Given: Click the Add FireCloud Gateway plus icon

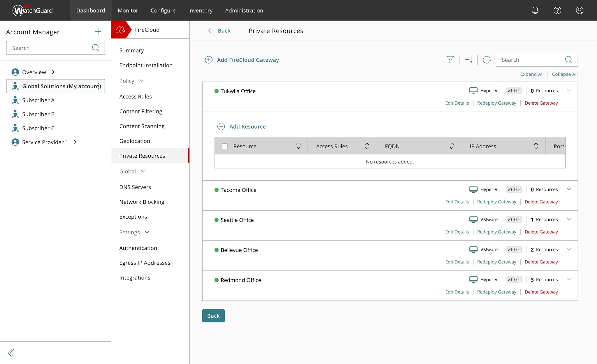Looking at the screenshot, I should click(209, 60).
